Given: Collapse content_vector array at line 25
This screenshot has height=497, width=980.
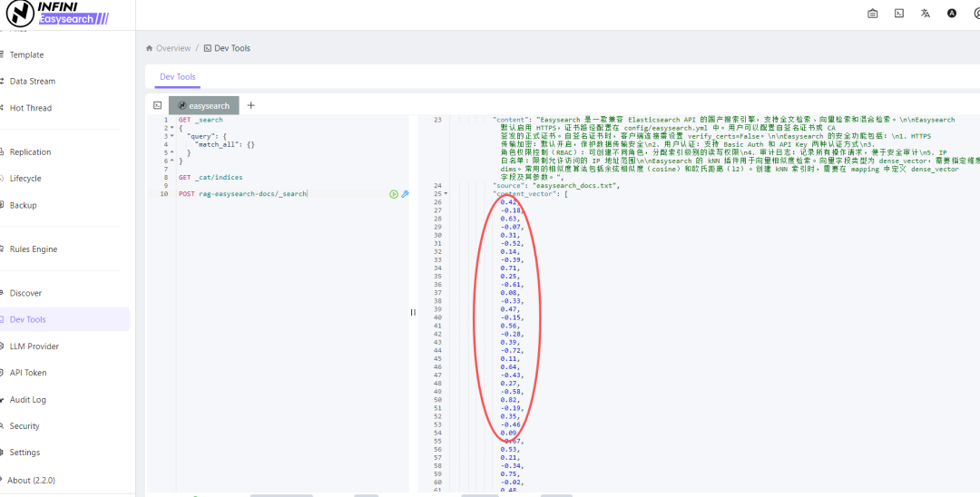Looking at the screenshot, I should 445,193.
